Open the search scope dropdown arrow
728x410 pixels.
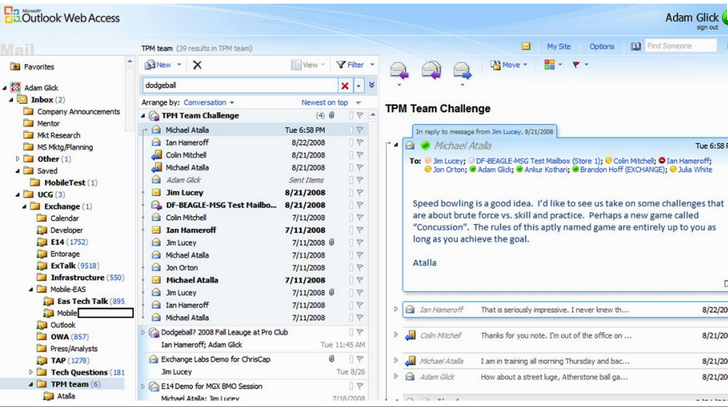(358, 85)
